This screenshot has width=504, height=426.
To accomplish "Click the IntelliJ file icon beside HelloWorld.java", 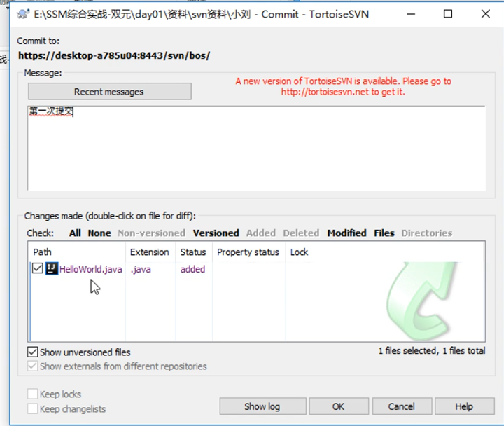I will pos(51,268).
